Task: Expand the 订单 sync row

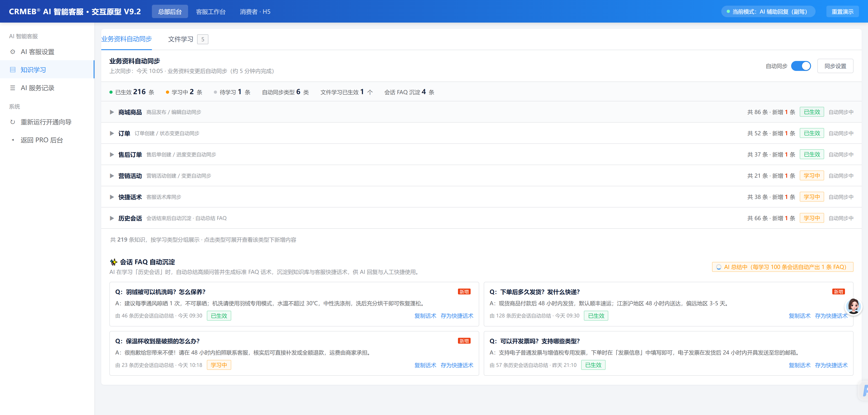Action: pos(481,133)
